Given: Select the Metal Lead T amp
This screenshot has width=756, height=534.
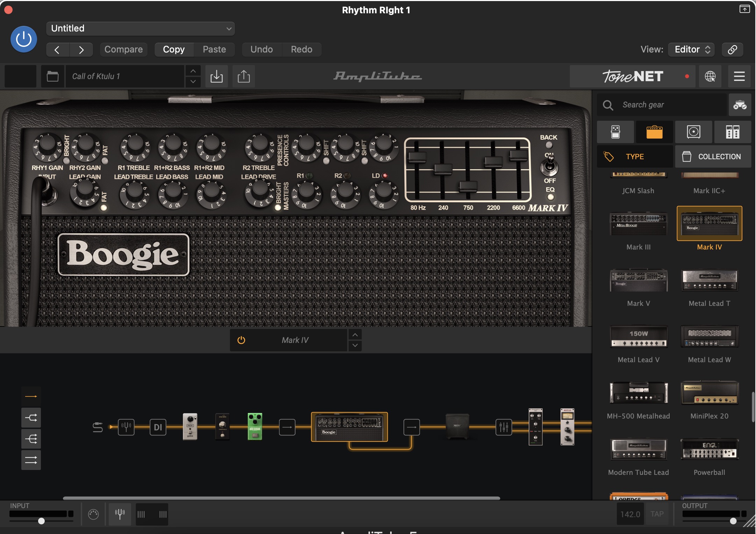Looking at the screenshot, I should 709,287.
